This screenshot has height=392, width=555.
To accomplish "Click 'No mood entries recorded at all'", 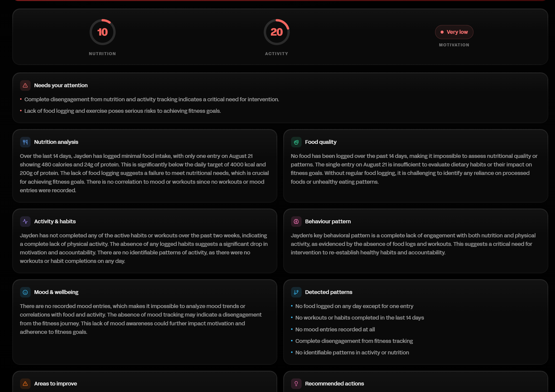I will (x=335, y=330).
